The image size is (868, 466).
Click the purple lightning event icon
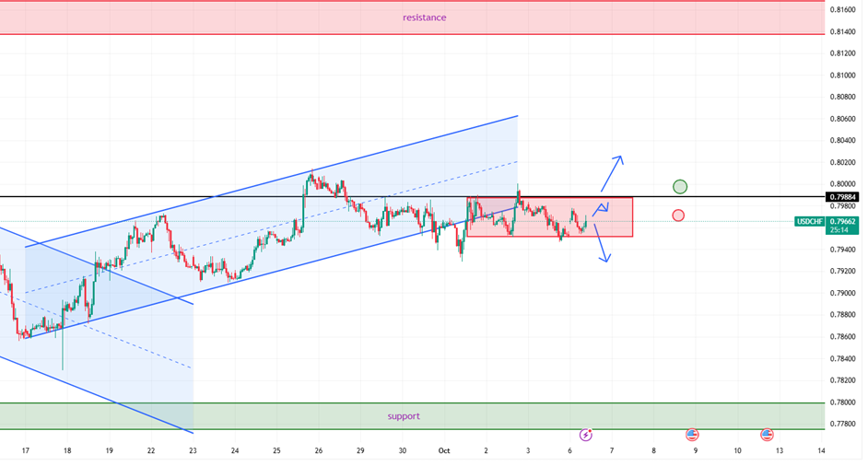pos(585,435)
